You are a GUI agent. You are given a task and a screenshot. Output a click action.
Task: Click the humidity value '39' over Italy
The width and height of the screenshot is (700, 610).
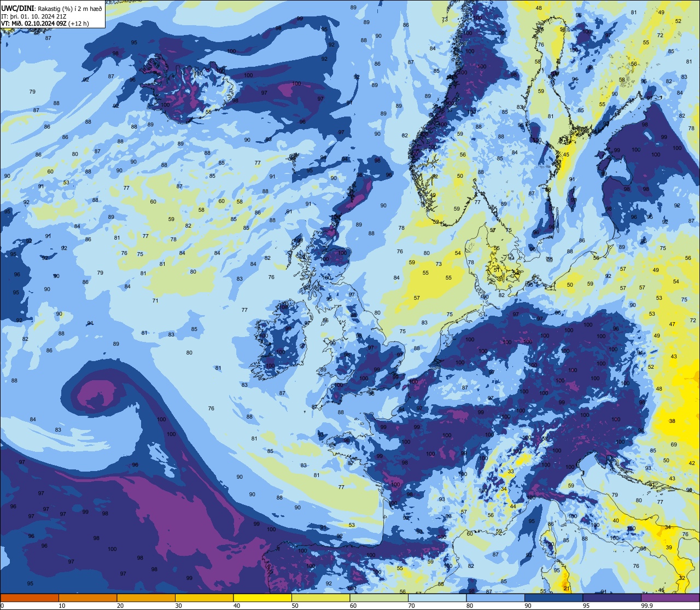click(669, 548)
